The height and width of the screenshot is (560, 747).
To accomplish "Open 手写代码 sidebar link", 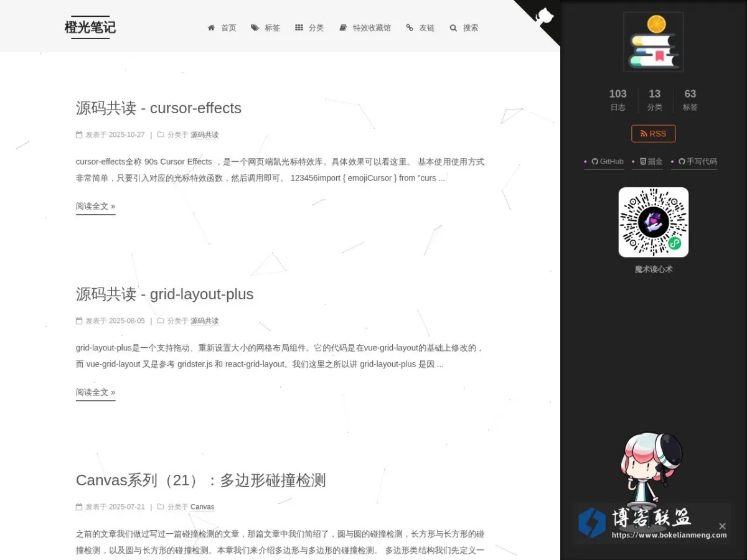I will pyautogui.click(x=698, y=161).
